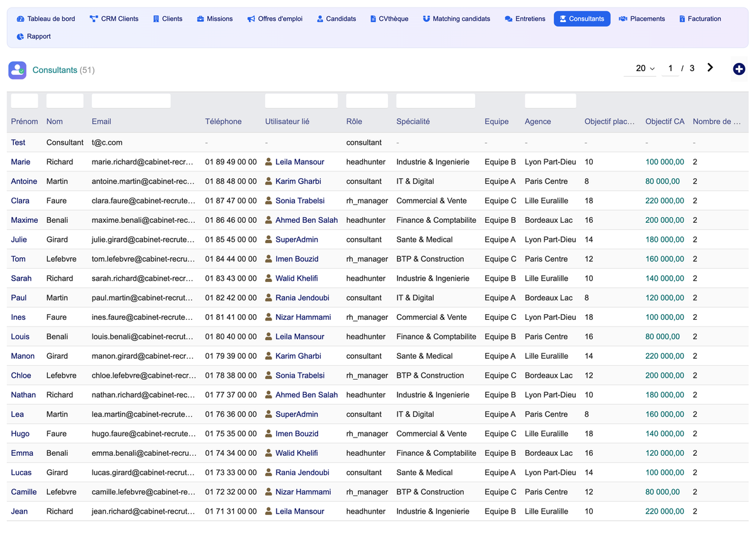Switch to the Facturation tab
The width and height of the screenshot is (756, 542).
[700, 19]
